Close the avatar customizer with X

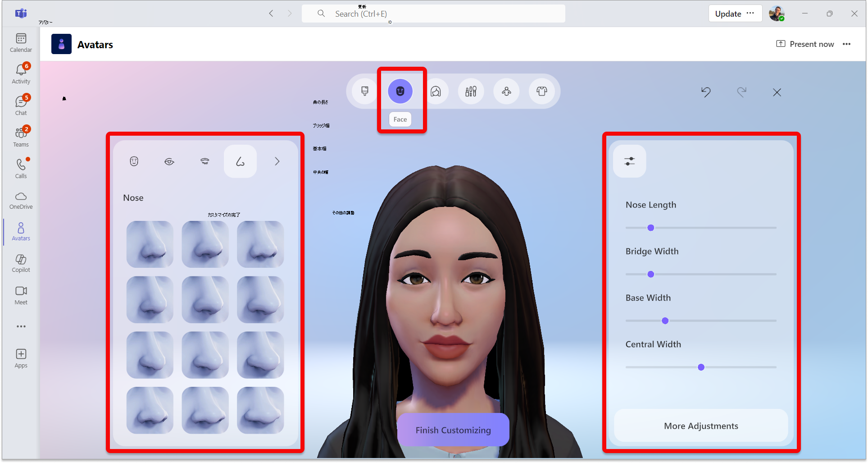click(777, 92)
